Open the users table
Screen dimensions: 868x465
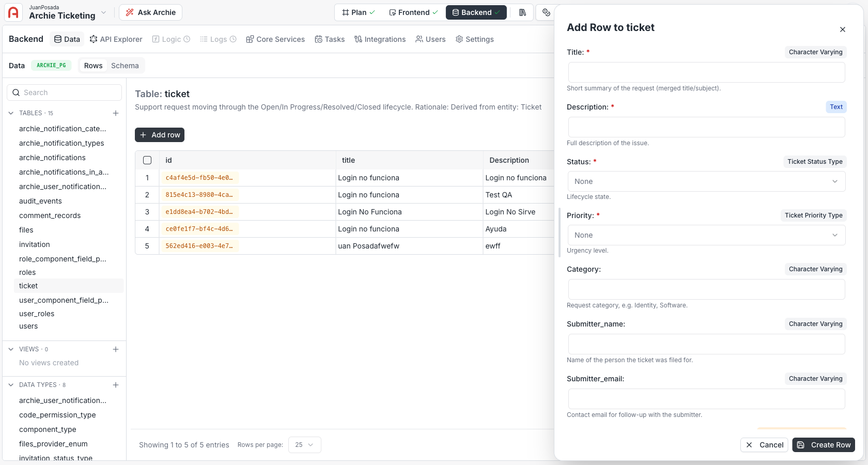(28, 326)
